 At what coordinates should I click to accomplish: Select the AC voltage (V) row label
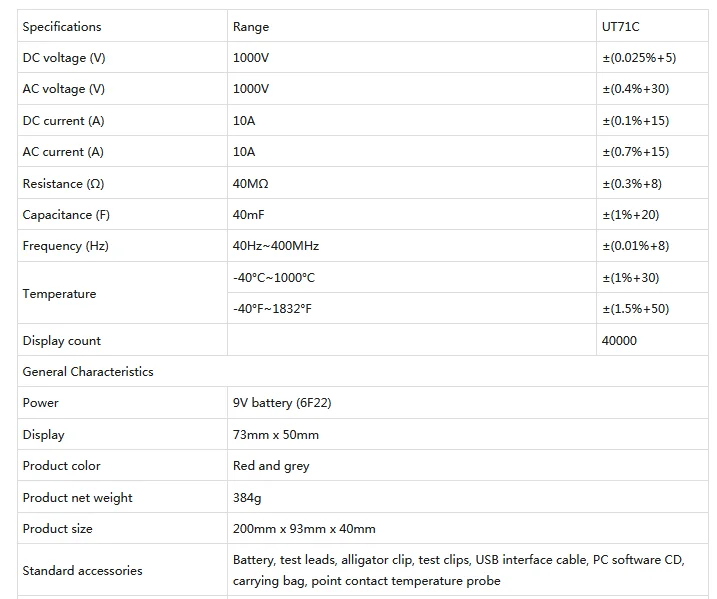coord(64,89)
